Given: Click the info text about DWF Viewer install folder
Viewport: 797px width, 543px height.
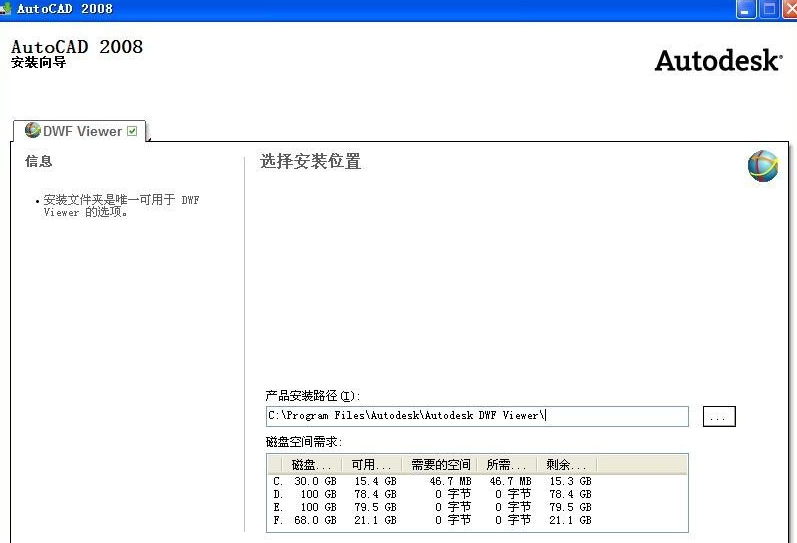Looking at the screenshot, I should [x=121, y=206].
